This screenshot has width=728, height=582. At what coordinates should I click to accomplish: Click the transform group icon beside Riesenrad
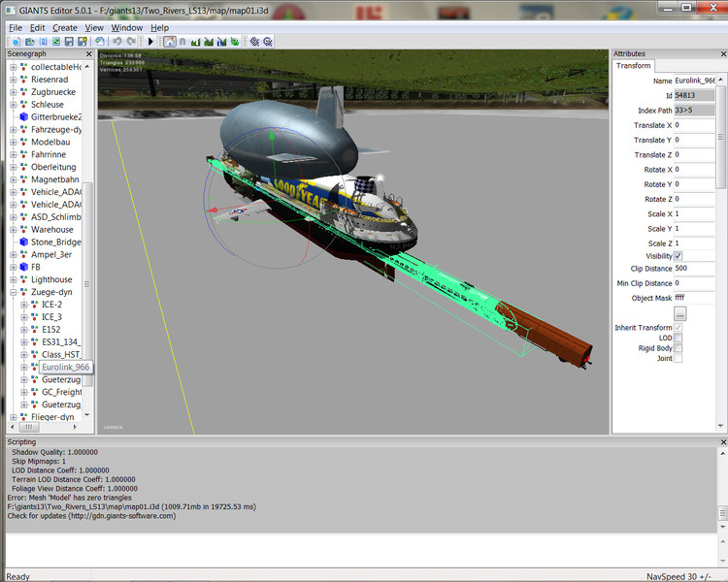(23, 80)
